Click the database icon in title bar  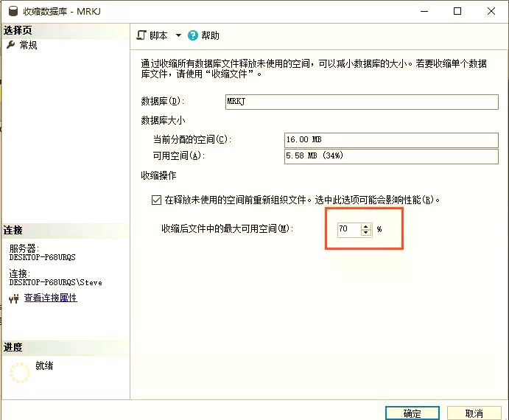(13, 11)
